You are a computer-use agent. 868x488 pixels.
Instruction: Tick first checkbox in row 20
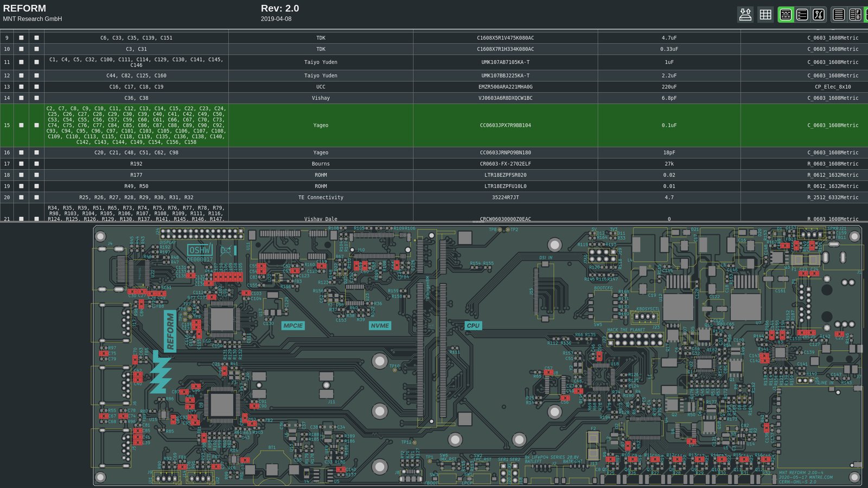click(x=21, y=197)
